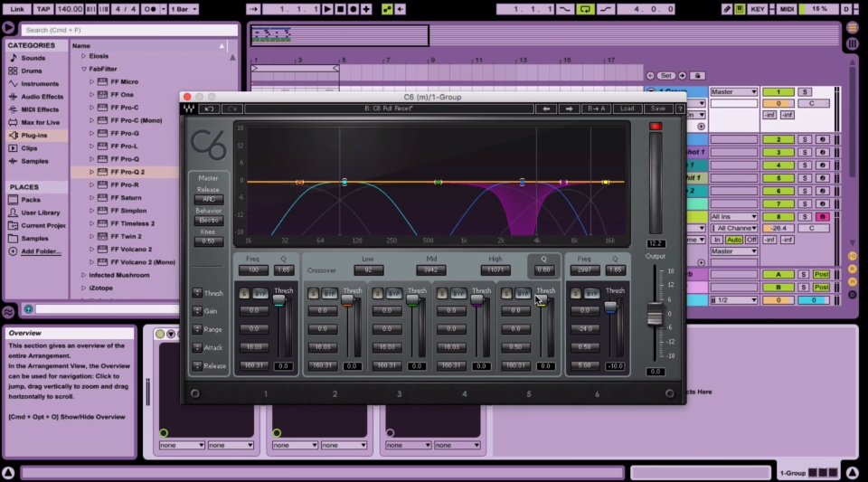Screen dimensions: 868x482
Task: Select FF Timeless 2 plugin
Action: (132, 223)
